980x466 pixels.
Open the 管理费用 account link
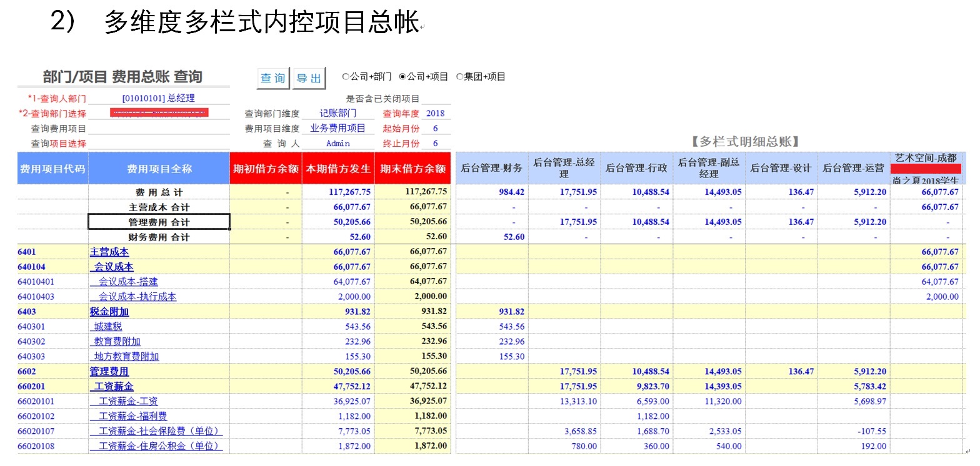click(109, 372)
